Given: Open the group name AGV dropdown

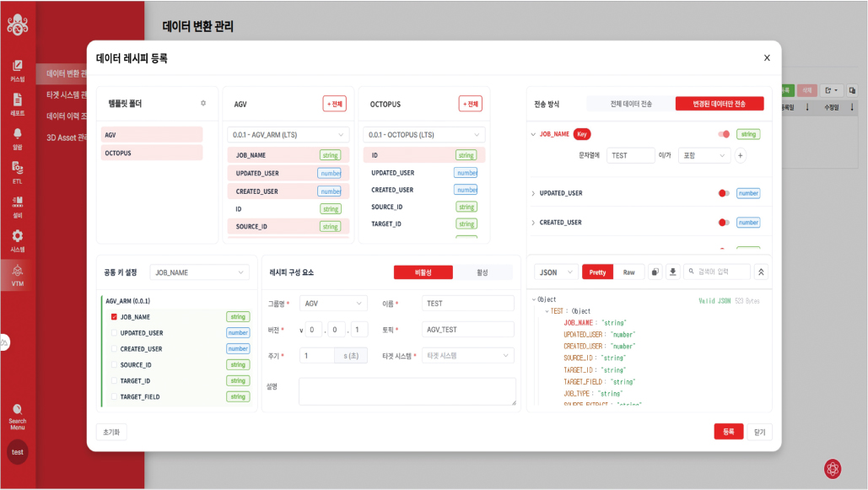Looking at the screenshot, I should coord(333,304).
